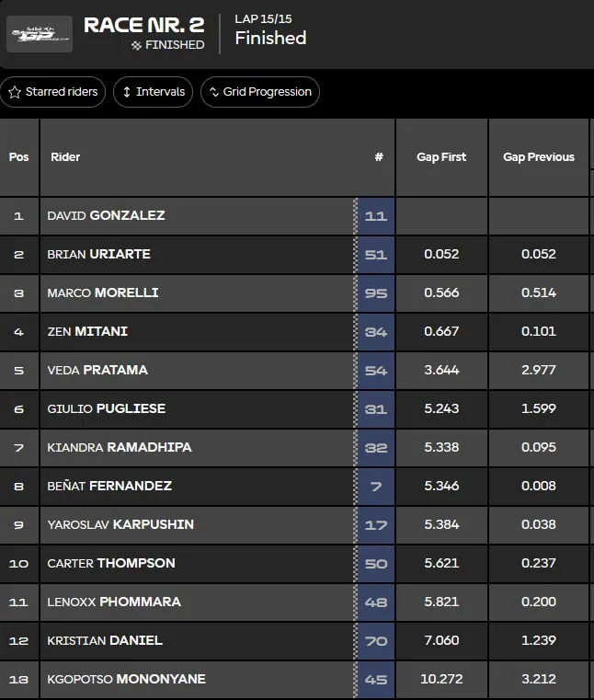The height and width of the screenshot is (700, 594).
Task: Click the Red Bull Rookies Cup logo
Action: pos(40,34)
